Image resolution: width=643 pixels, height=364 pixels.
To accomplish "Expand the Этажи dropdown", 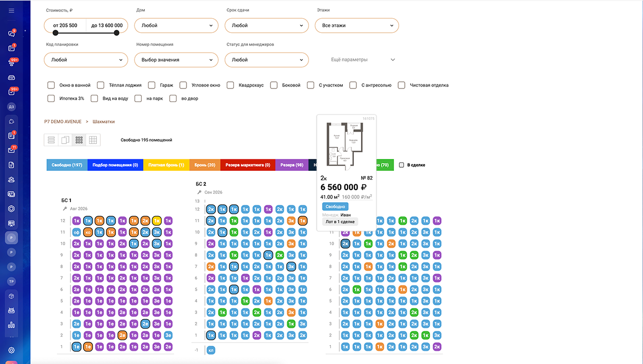I will click(x=357, y=26).
